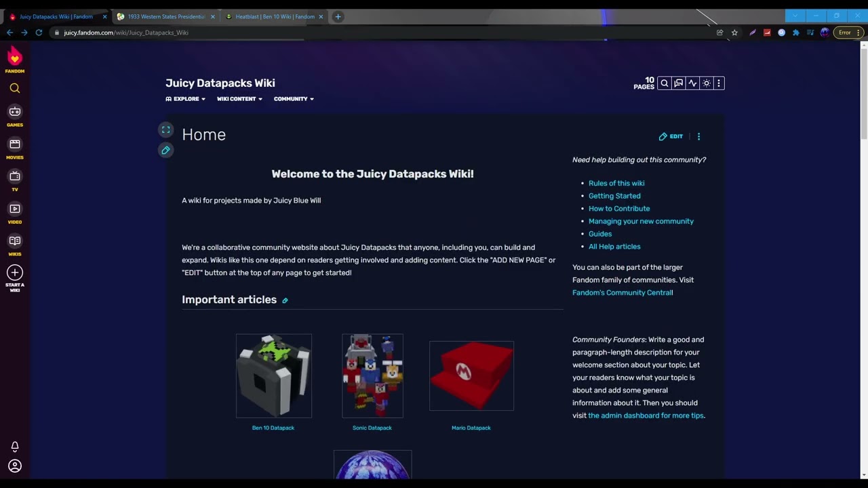
Task: Open the user profile avatar icon
Action: (x=15, y=466)
